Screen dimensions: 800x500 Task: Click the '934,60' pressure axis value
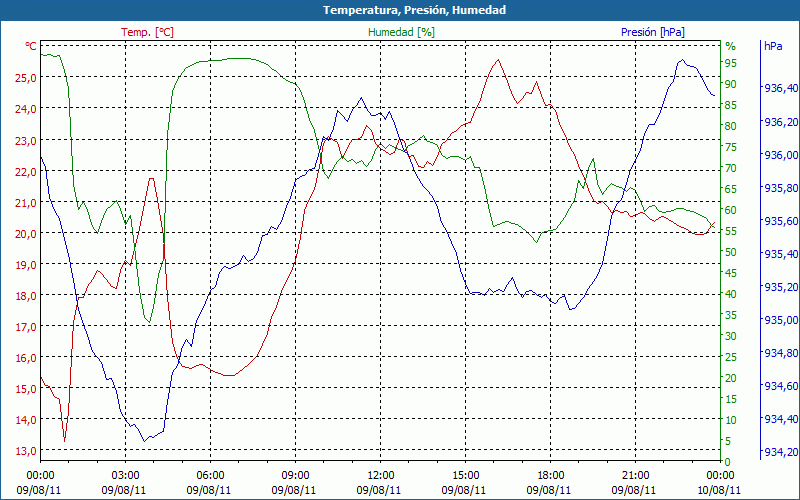(x=781, y=386)
